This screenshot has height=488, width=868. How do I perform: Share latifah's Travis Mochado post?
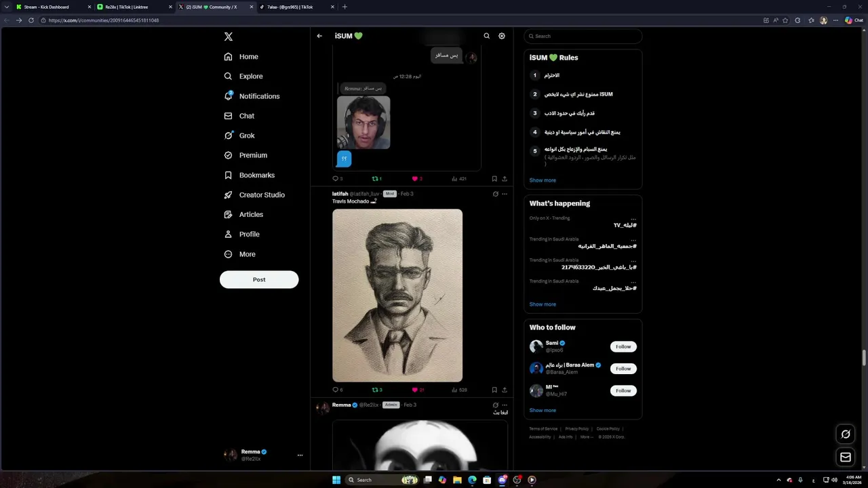coord(505,390)
